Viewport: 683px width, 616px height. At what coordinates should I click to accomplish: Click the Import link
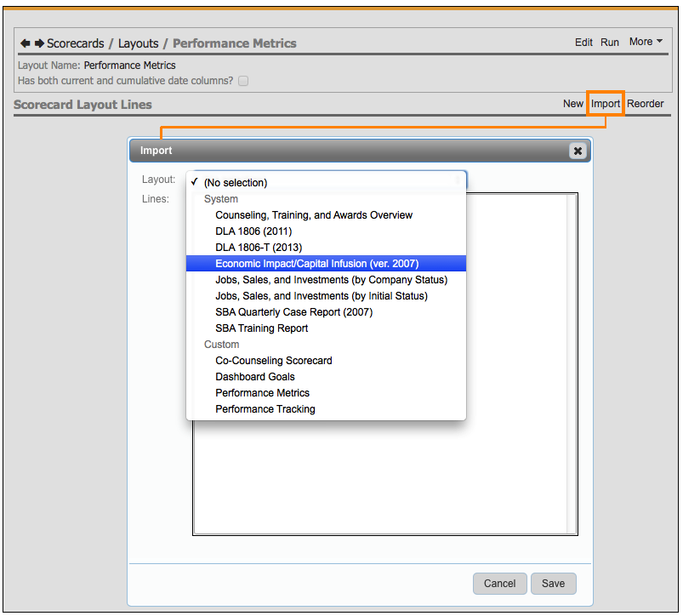click(x=606, y=104)
